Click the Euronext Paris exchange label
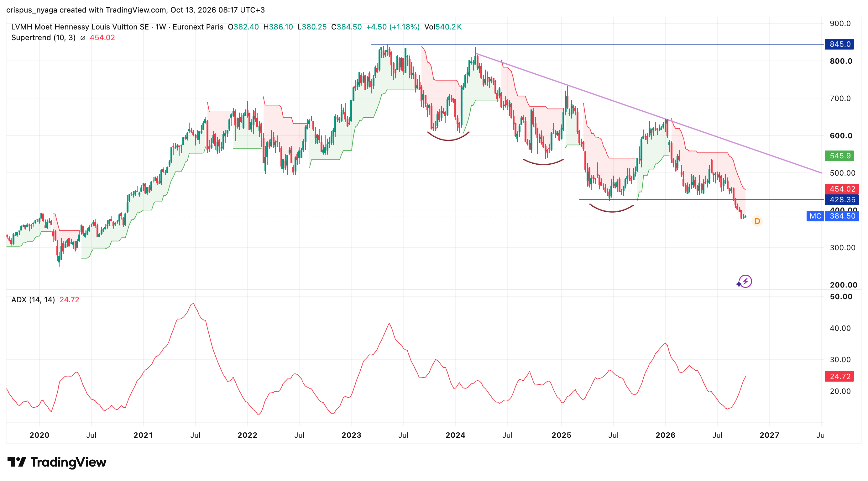 (x=198, y=27)
